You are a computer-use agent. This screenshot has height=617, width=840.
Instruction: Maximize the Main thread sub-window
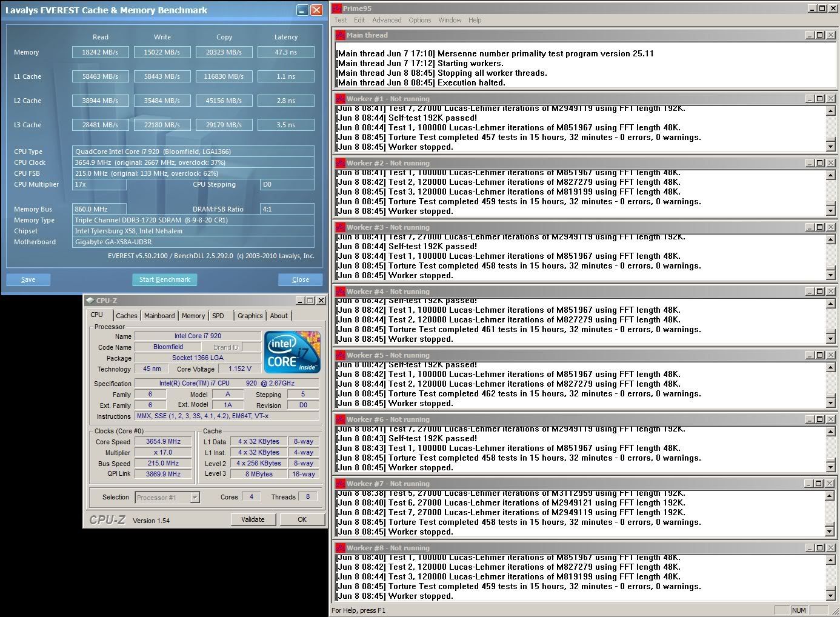point(819,35)
